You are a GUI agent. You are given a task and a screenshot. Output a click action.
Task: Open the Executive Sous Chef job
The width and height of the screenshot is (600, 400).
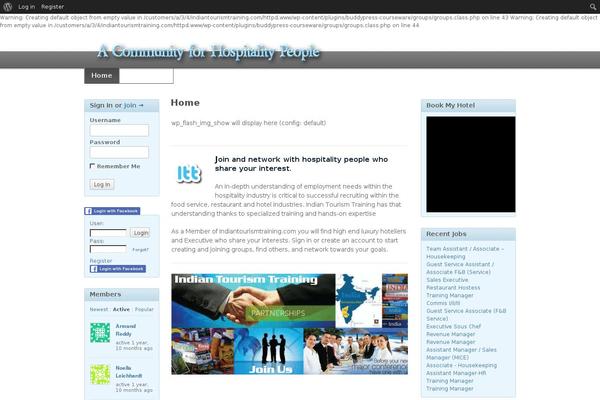point(453,327)
